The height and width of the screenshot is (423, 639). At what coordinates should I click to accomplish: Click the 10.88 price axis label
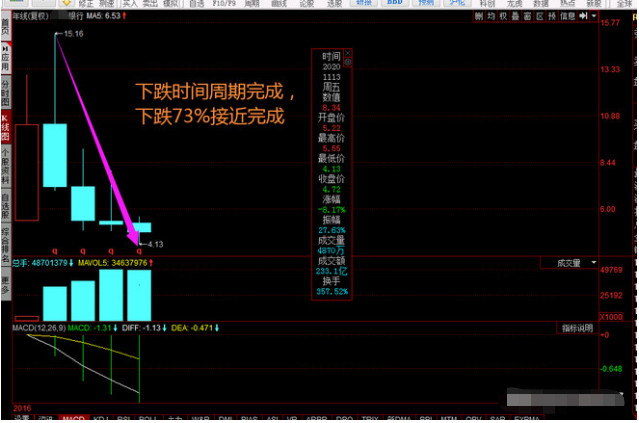coord(610,116)
